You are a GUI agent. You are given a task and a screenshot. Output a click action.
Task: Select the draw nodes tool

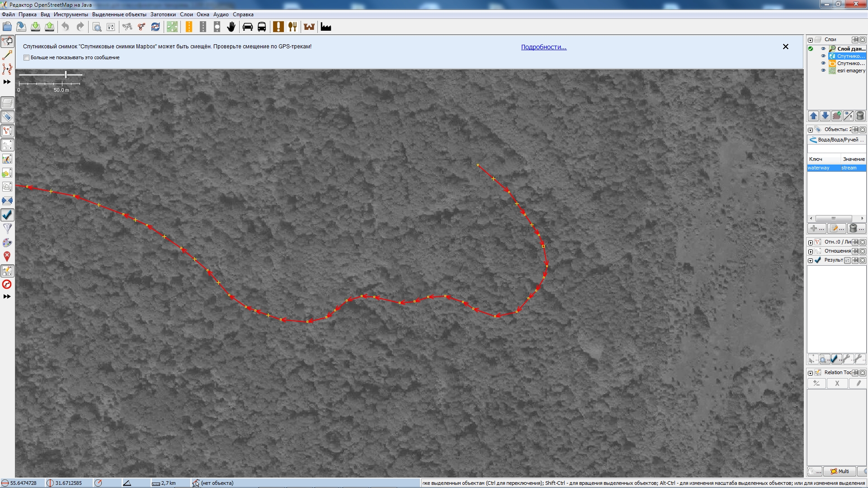(x=7, y=55)
